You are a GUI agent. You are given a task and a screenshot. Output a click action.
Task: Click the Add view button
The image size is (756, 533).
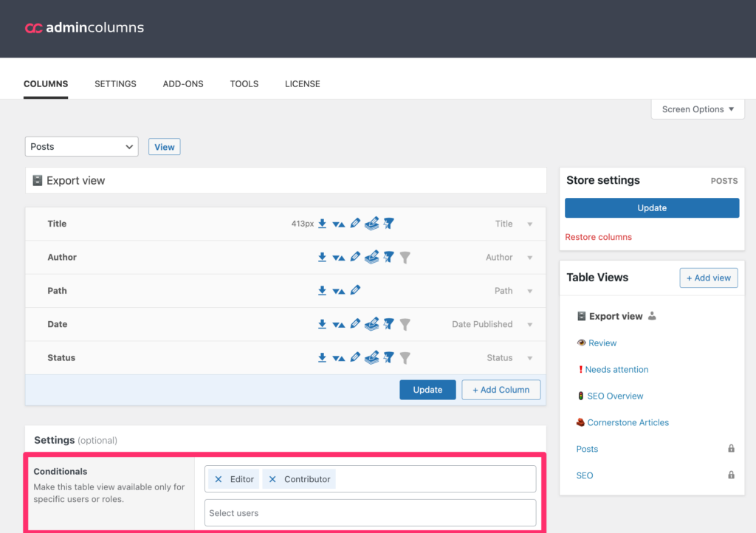coord(708,278)
